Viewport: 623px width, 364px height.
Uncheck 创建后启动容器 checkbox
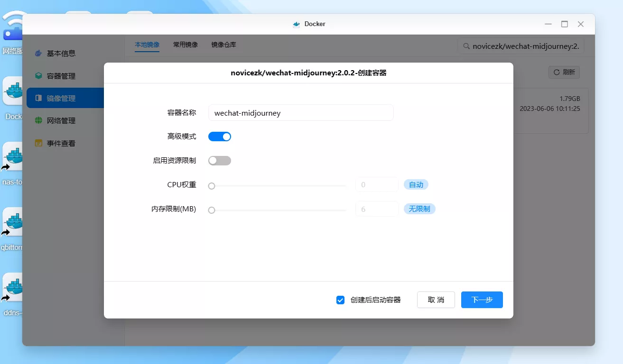point(340,300)
